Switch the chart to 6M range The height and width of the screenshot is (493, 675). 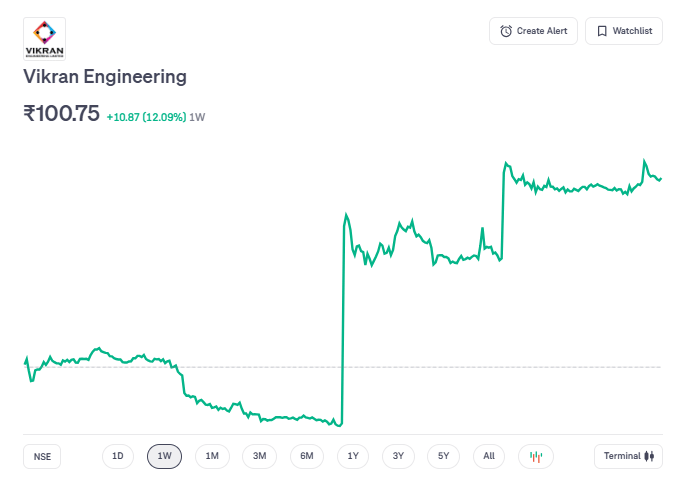tap(307, 456)
